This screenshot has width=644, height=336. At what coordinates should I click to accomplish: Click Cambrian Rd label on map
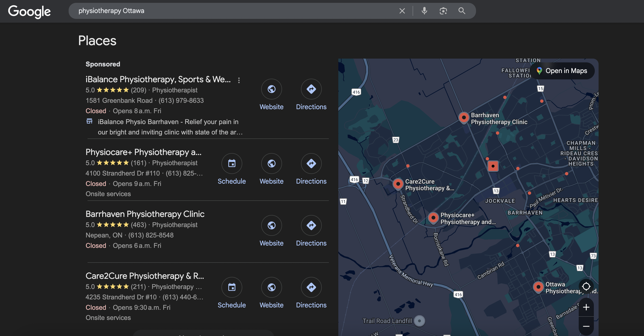coord(491,271)
